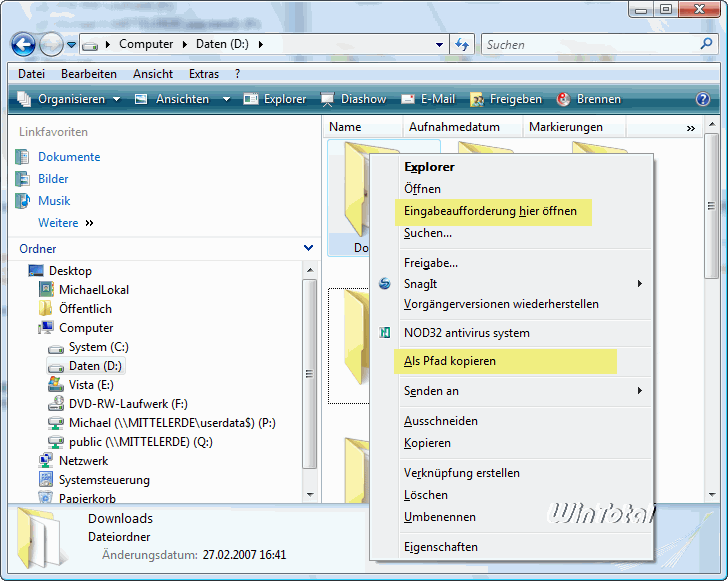This screenshot has width=728, height=581.
Task: Select Papierkorb in the folder tree
Action: 87,498
